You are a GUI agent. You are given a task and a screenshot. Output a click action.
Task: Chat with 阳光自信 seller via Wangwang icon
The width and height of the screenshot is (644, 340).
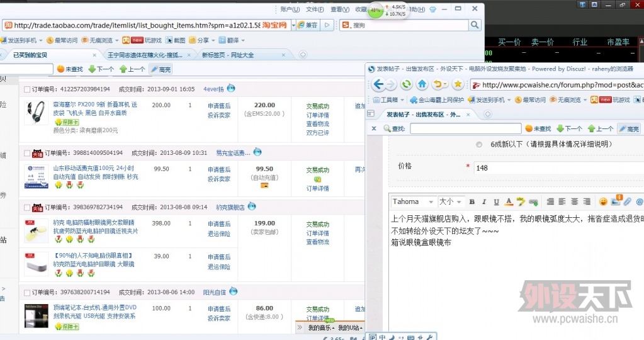pyautogui.click(x=234, y=292)
